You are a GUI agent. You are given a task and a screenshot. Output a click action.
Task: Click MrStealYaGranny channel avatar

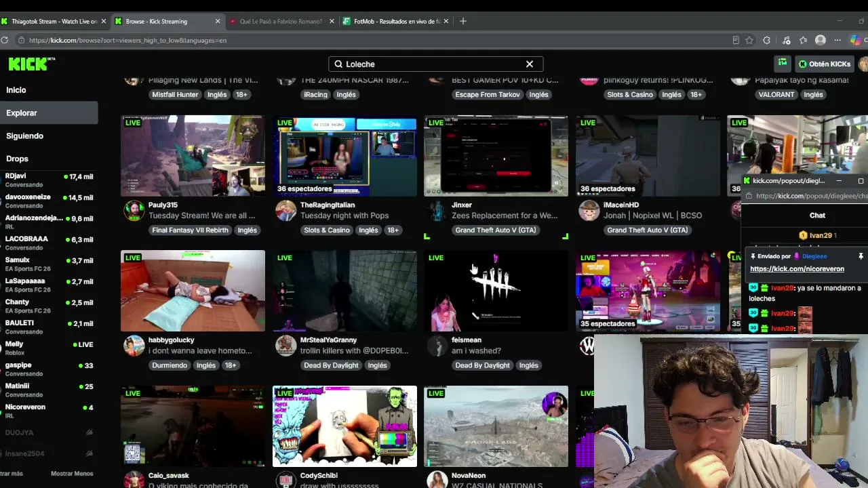[x=285, y=345]
